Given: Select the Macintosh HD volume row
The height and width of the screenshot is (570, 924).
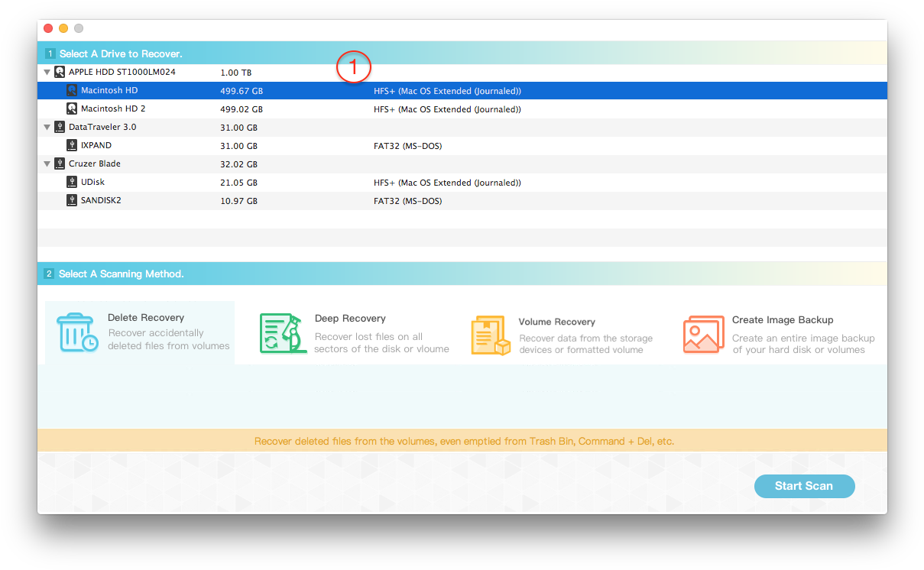Looking at the screenshot, I should (462, 90).
